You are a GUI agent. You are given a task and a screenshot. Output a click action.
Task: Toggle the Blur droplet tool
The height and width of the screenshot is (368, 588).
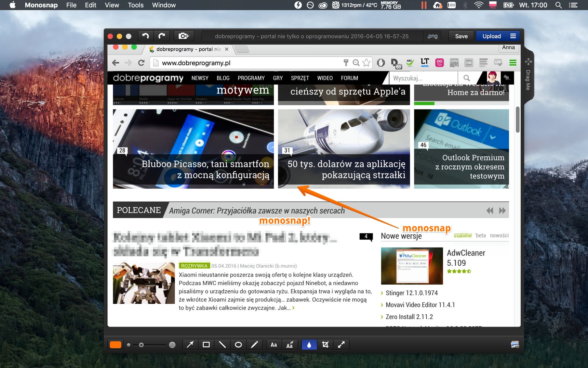[x=309, y=345]
